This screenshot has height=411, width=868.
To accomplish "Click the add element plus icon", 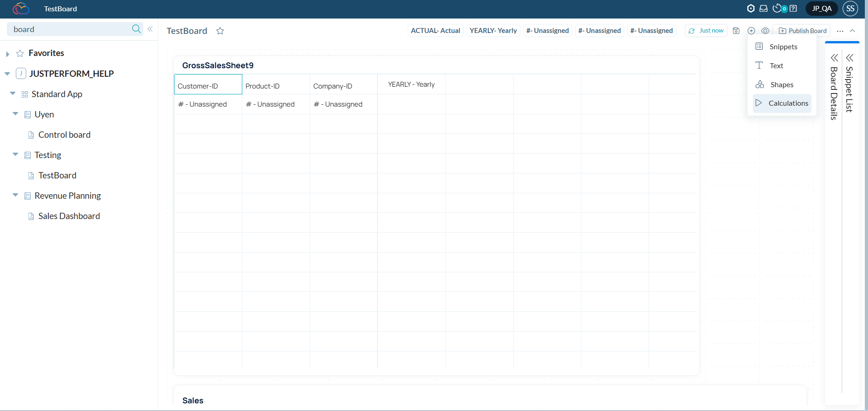I will point(751,31).
